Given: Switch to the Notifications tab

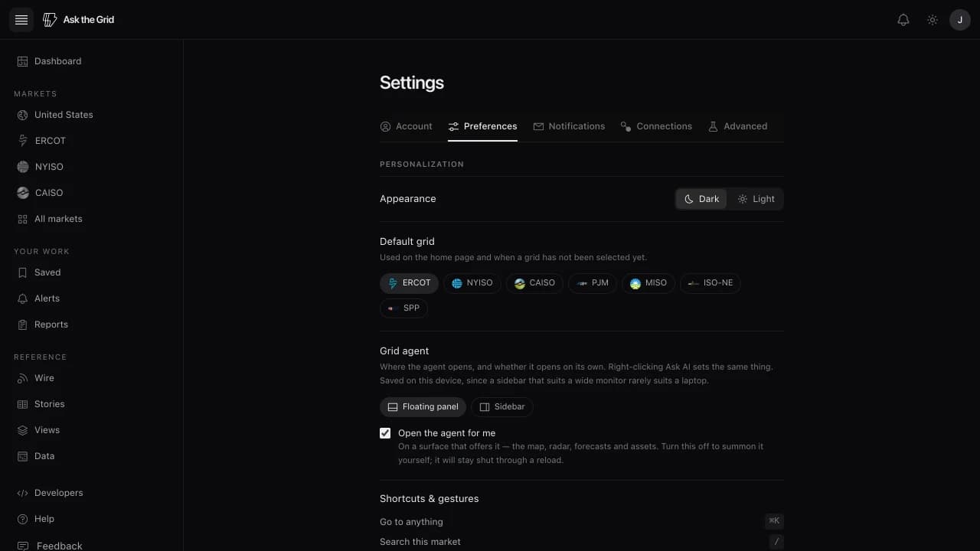Looking at the screenshot, I should point(569,126).
